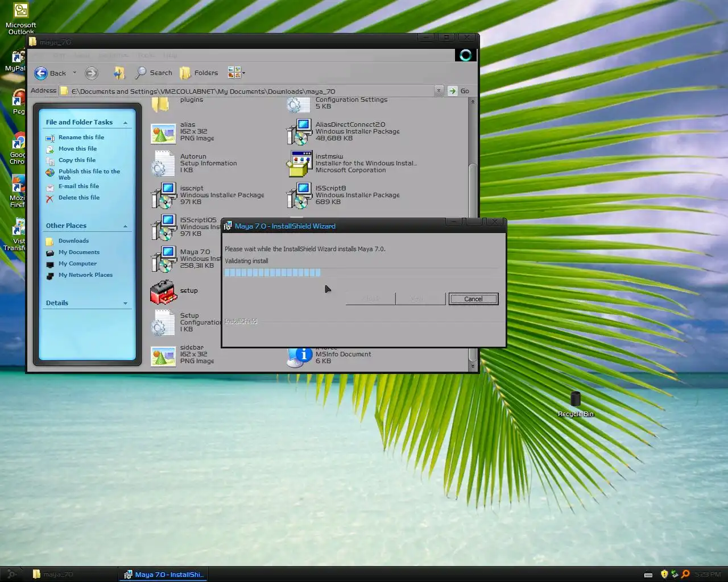Click the scrollbar down arrow in Explorer
This screenshot has width=728, height=582.
click(x=472, y=367)
